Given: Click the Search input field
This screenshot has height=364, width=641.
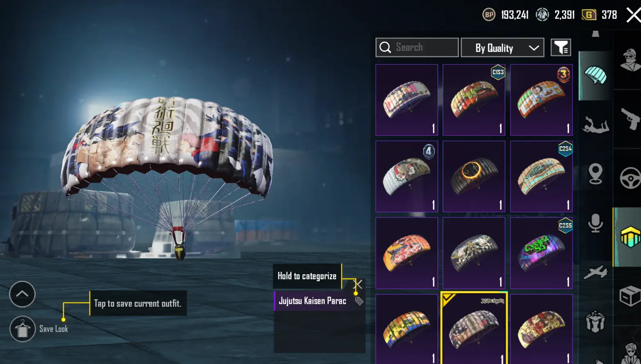Looking at the screenshot, I should (417, 47).
